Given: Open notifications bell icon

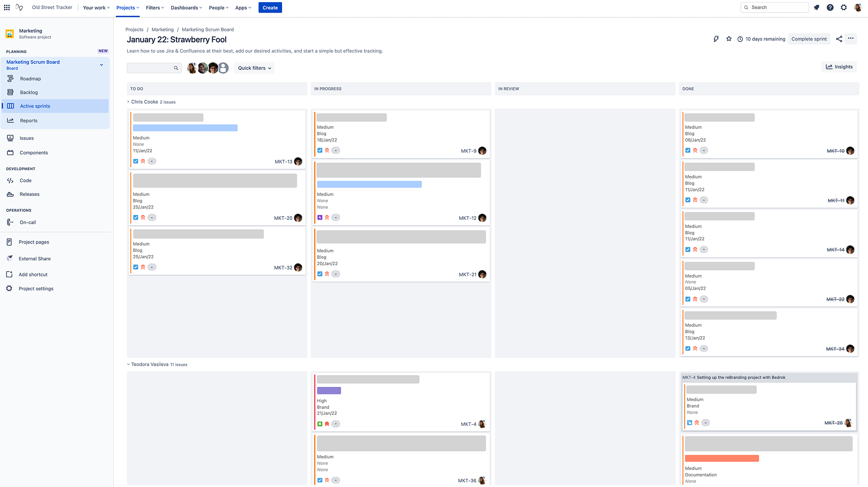Looking at the screenshot, I should (x=816, y=7).
